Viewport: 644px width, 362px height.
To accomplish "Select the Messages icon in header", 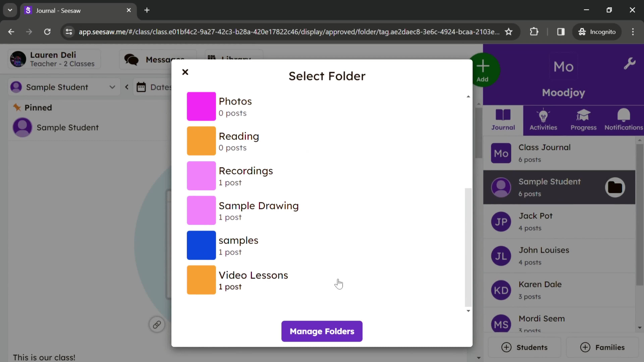I will (131, 60).
